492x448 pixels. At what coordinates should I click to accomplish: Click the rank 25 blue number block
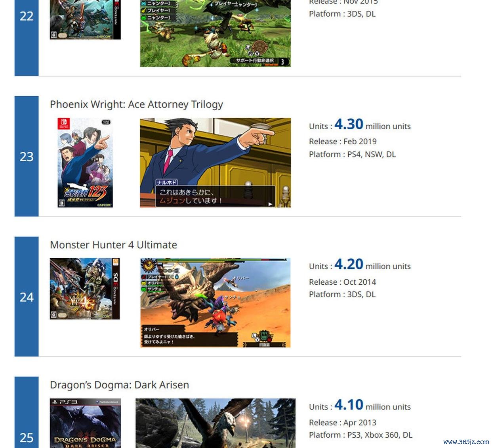pos(27,420)
